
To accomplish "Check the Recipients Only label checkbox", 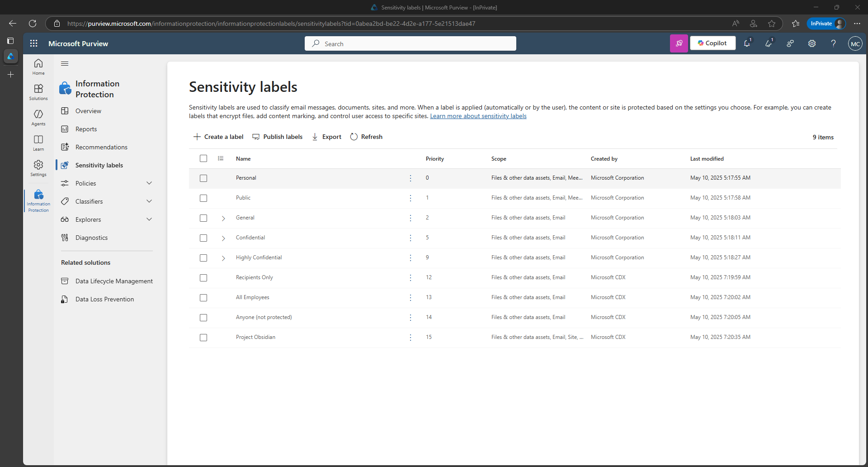I will [203, 278].
